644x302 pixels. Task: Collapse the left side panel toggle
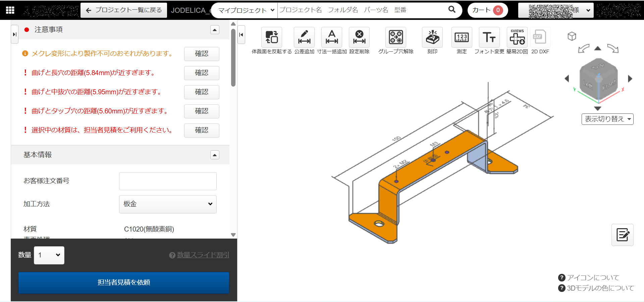(14, 34)
